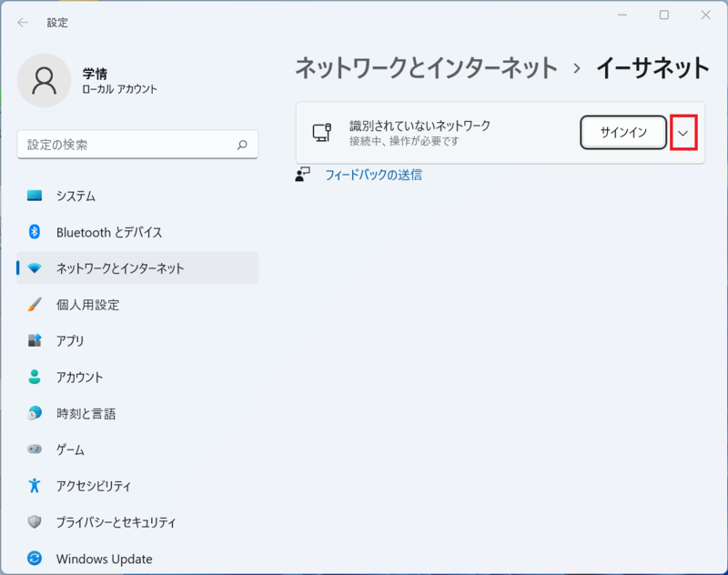Click the user profile avatar picture
The height and width of the screenshot is (575, 728).
tap(44, 80)
